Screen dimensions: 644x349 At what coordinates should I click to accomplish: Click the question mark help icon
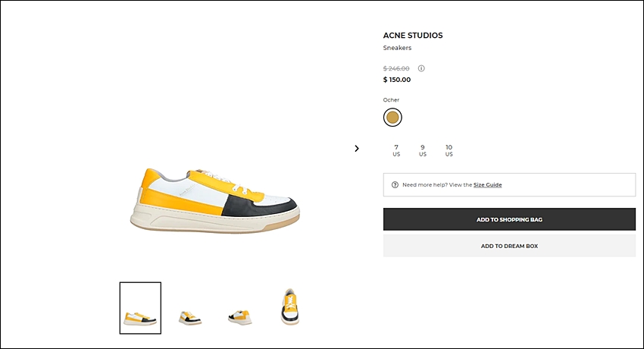pos(395,184)
